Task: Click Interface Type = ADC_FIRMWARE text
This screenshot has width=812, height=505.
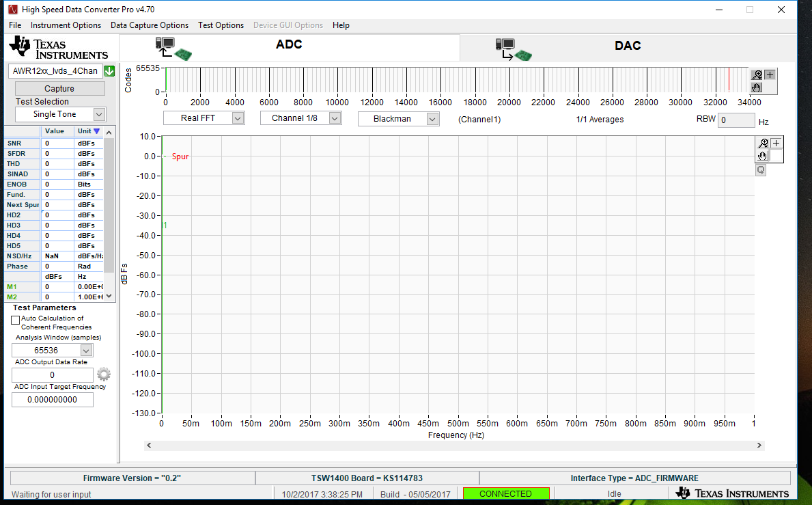Action: tap(634, 478)
